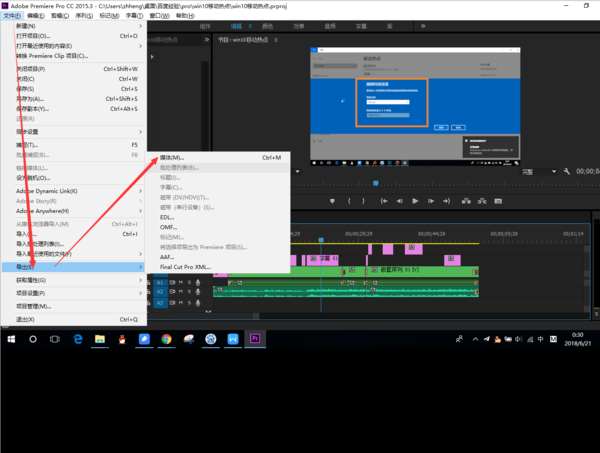Viewport: 600px width, 453px height.
Task: Mute audio track A3
Action: pyautogui.click(x=181, y=303)
